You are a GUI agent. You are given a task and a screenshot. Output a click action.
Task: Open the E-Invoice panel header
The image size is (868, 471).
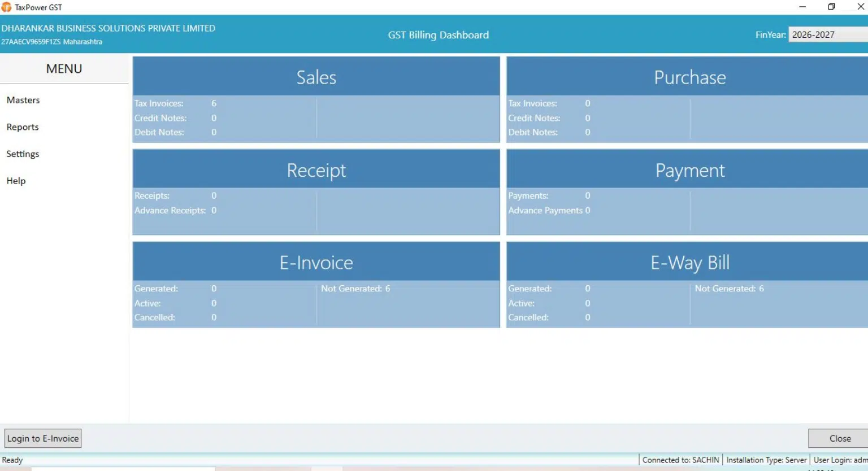(x=316, y=261)
